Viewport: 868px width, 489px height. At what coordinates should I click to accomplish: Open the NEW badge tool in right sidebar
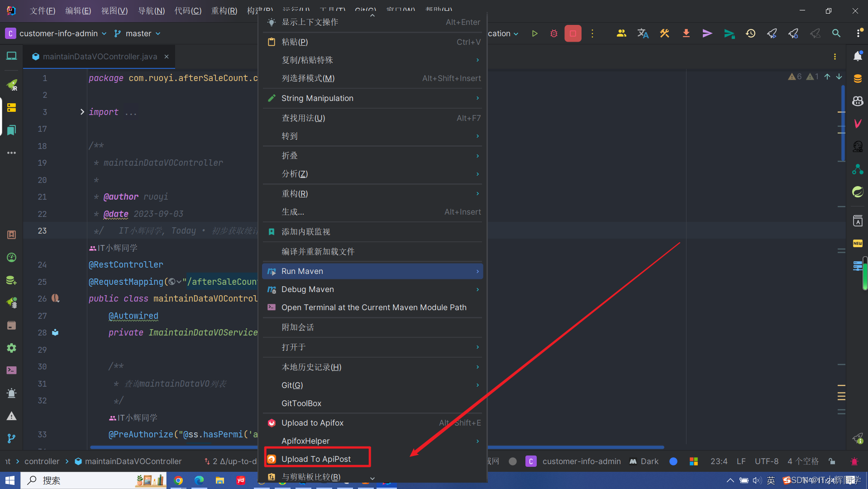coord(858,244)
